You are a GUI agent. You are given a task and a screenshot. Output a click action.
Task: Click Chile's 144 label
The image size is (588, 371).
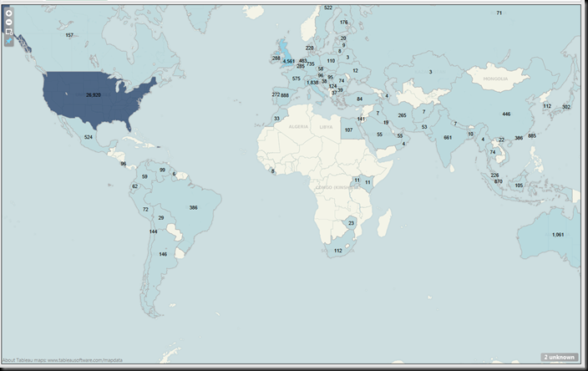(153, 231)
